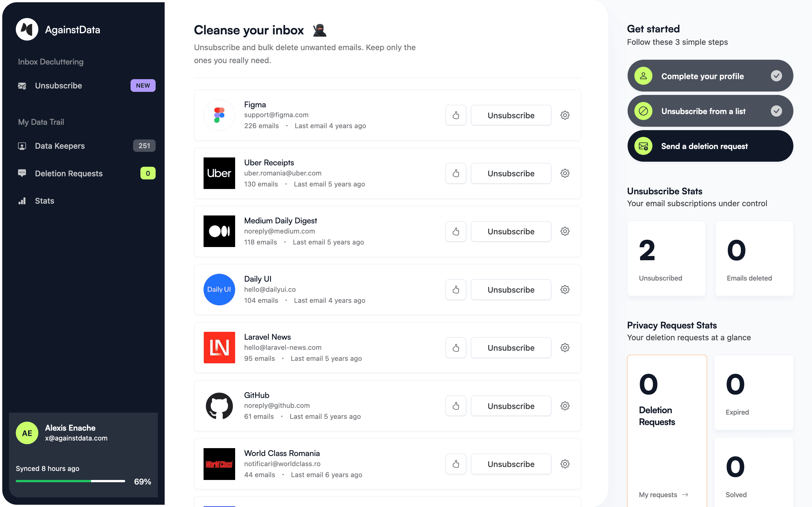This screenshot has height=507, width=812.
Task: Click the Alexis Enache AE avatar
Action: click(27, 433)
